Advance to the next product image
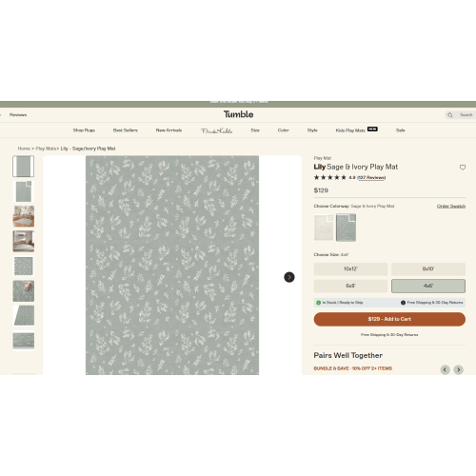The width and height of the screenshot is (476, 476). point(289,277)
